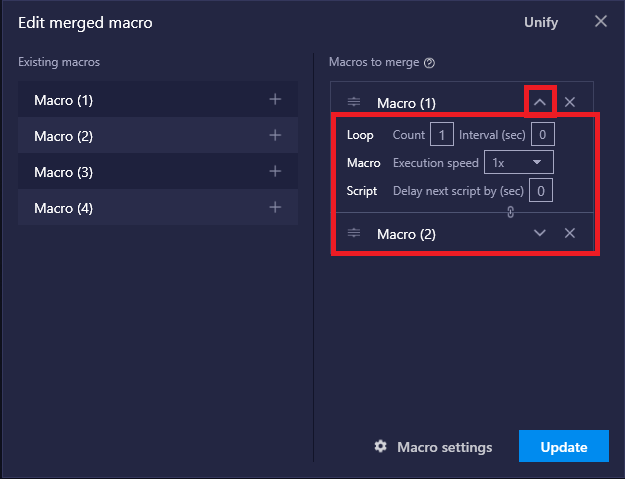
Task: Expand Macro (2) settings with chevron
Action: [x=540, y=233]
